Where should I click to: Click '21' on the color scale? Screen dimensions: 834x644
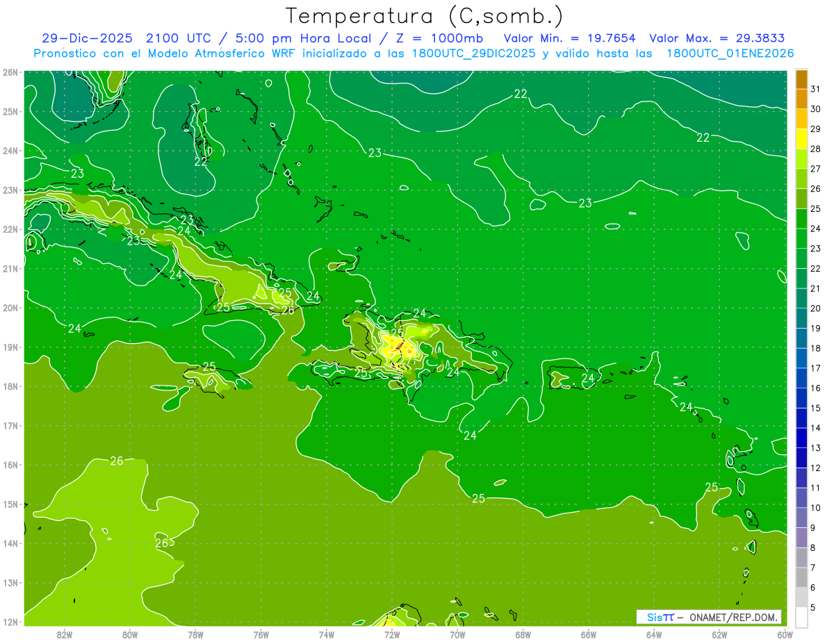point(816,288)
